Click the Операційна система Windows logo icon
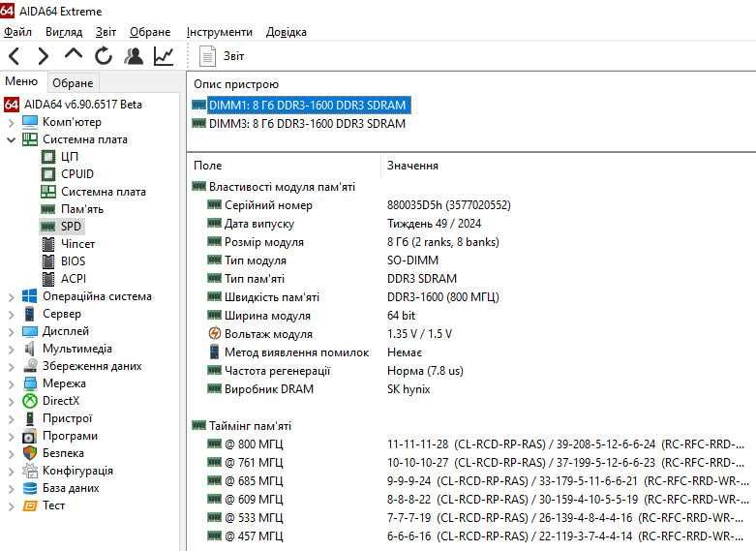This screenshot has height=551, width=756. point(30,296)
